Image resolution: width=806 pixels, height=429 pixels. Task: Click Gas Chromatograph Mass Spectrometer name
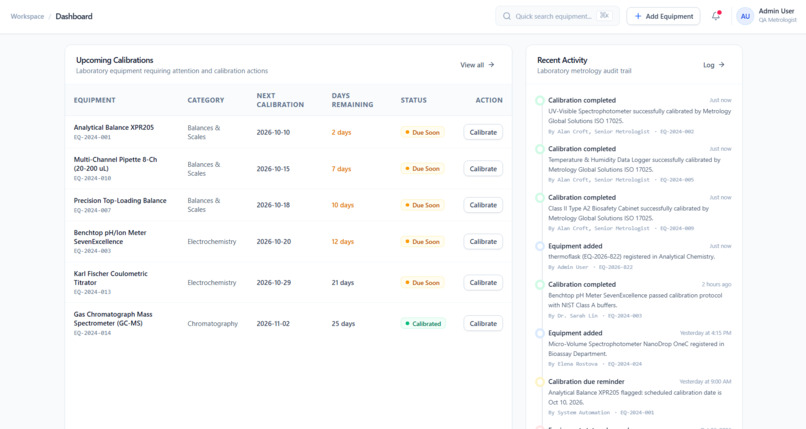click(113, 319)
